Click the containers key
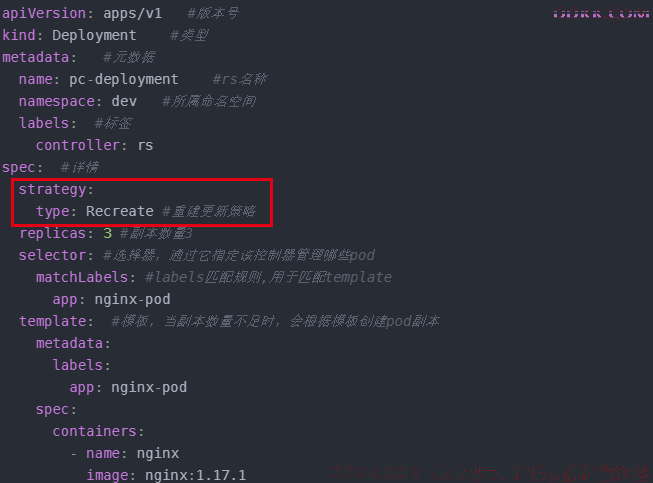Image resolution: width=653 pixels, height=483 pixels. (x=94, y=431)
